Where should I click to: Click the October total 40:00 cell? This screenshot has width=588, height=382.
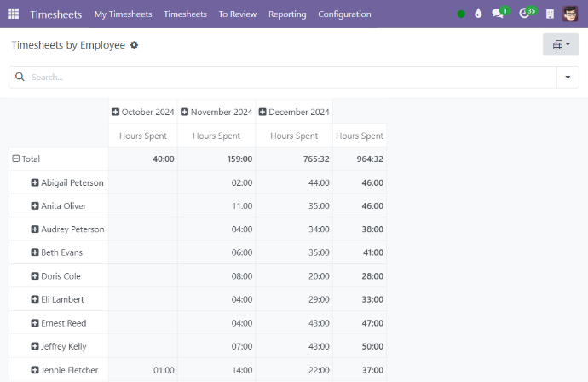143,159
